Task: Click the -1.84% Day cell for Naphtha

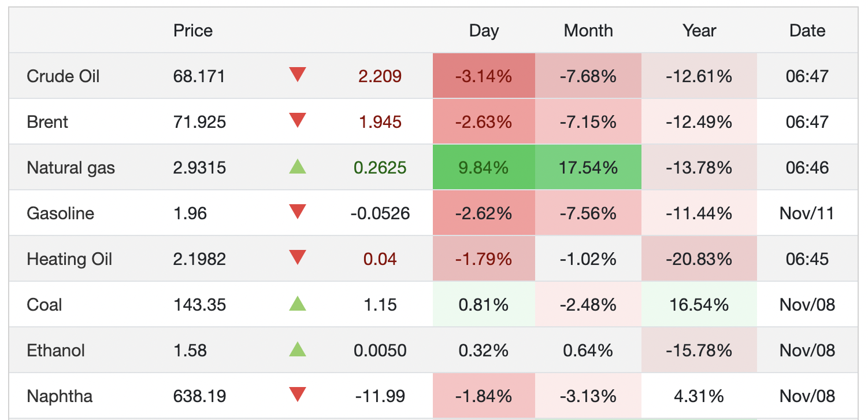Action: [484, 396]
